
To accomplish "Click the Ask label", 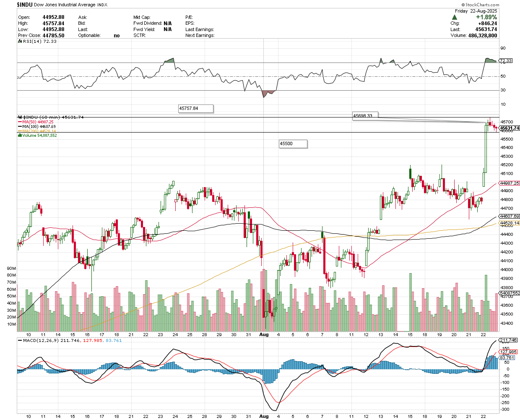I will pyautogui.click(x=83, y=18).
